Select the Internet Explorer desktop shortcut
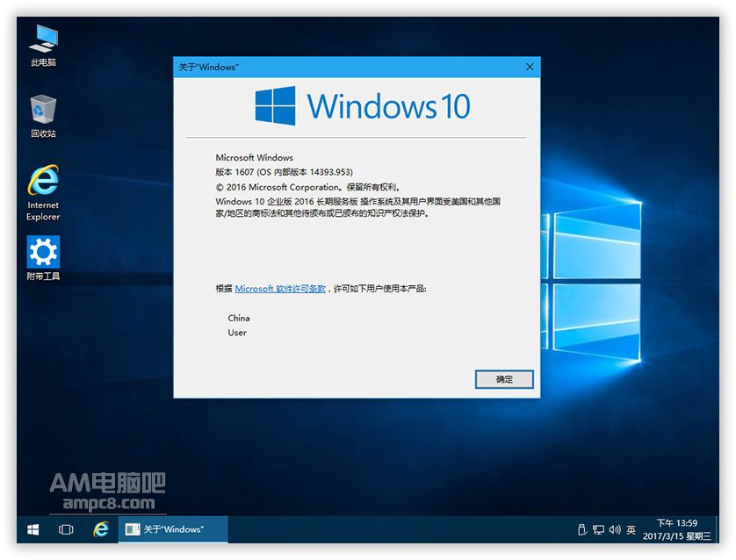736x560 pixels. tap(43, 192)
